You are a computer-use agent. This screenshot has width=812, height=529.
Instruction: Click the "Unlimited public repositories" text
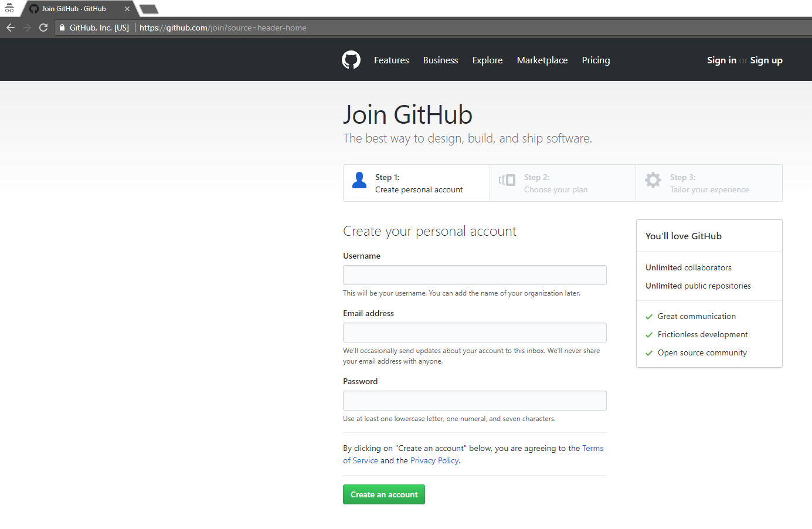pos(698,286)
